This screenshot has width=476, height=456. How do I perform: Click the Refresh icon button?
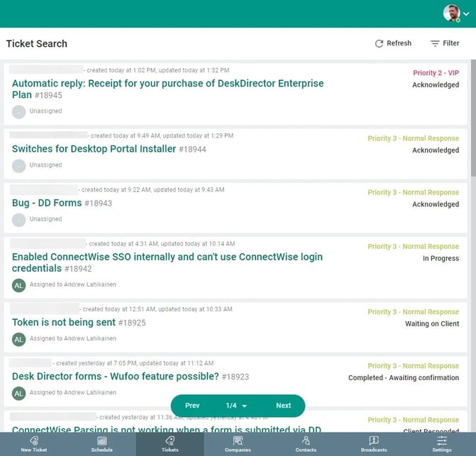click(379, 43)
